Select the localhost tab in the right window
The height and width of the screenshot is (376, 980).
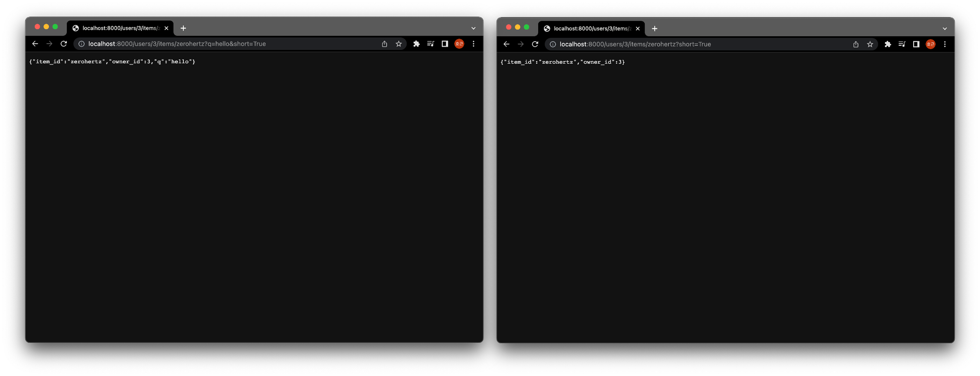coord(592,28)
